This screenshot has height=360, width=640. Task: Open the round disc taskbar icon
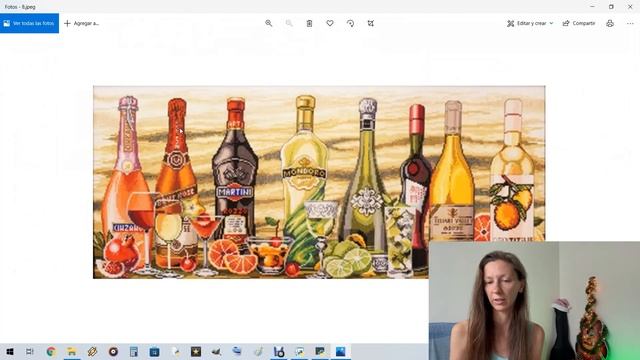tap(113, 351)
